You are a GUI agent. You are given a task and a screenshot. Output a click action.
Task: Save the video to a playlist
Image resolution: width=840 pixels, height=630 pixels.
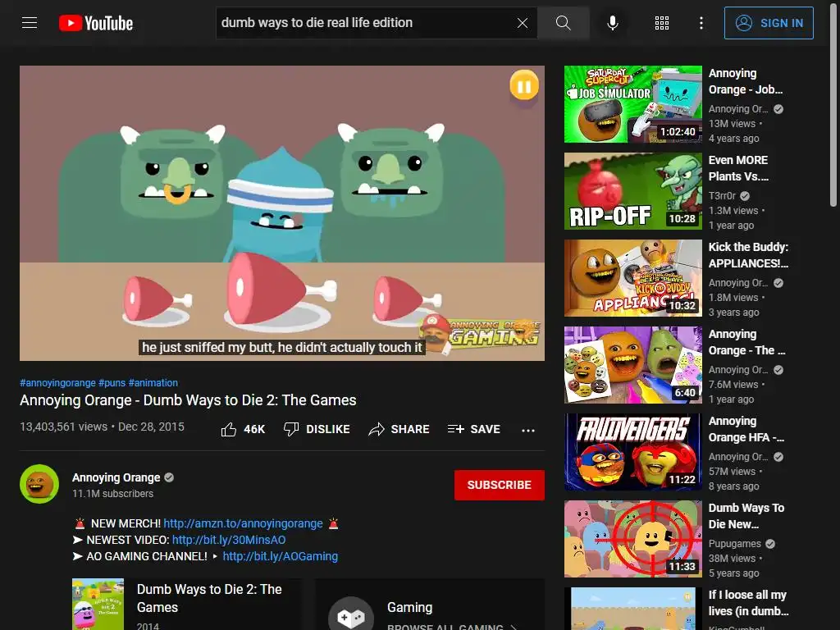pyautogui.click(x=474, y=429)
